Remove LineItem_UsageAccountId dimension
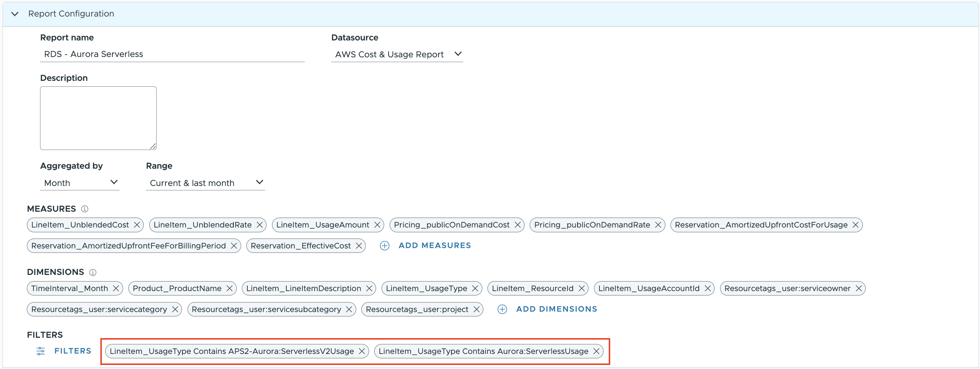This screenshot has width=980, height=369. point(708,289)
